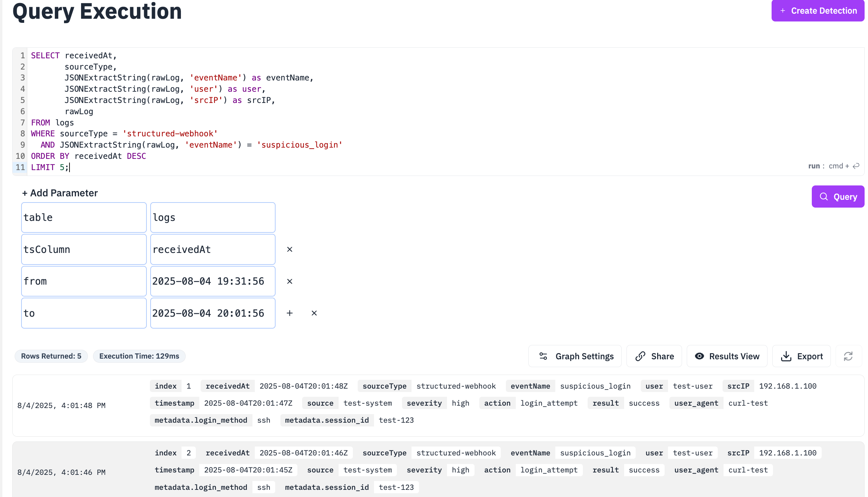The height and width of the screenshot is (497, 868).
Task: Open Graph Settings
Action: [x=574, y=356]
